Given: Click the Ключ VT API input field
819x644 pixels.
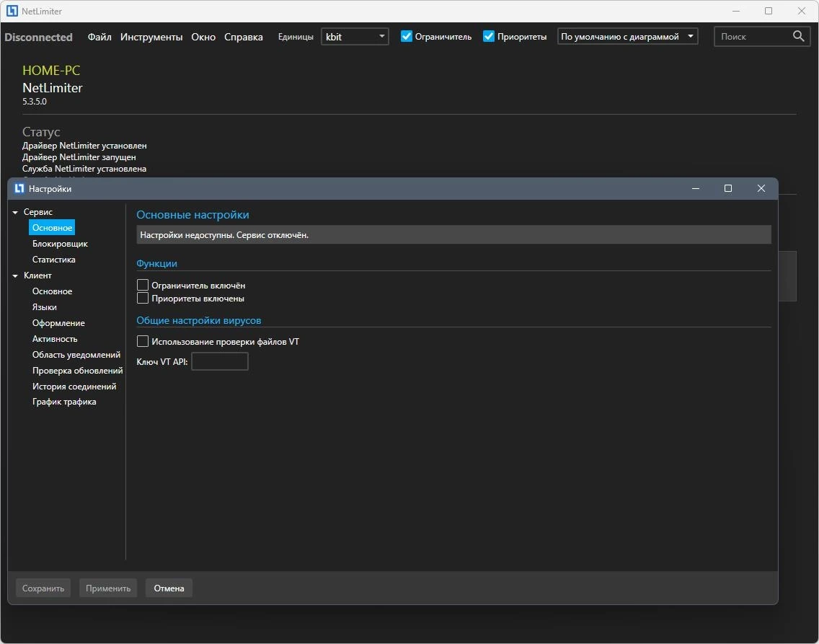Looking at the screenshot, I should click(220, 361).
